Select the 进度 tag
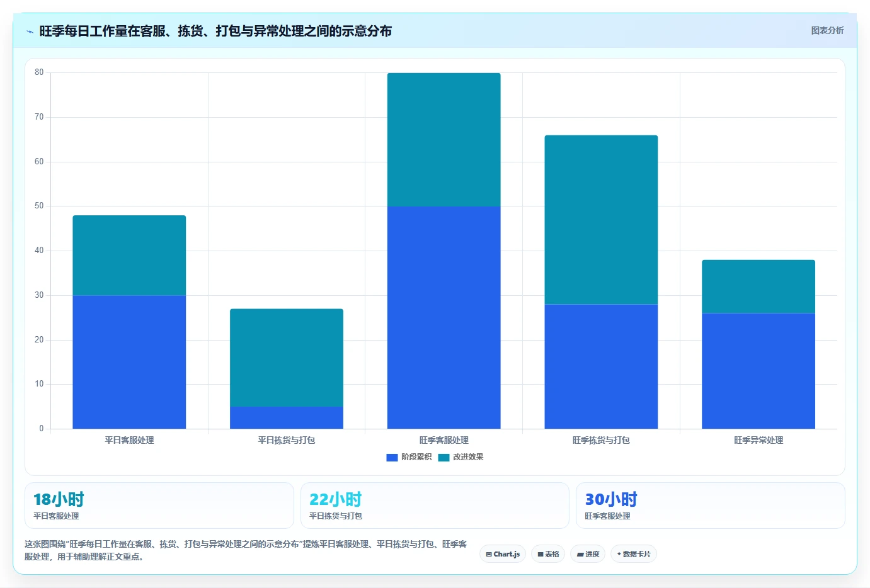Viewport: 870px width, 588px height. point(588,554)
